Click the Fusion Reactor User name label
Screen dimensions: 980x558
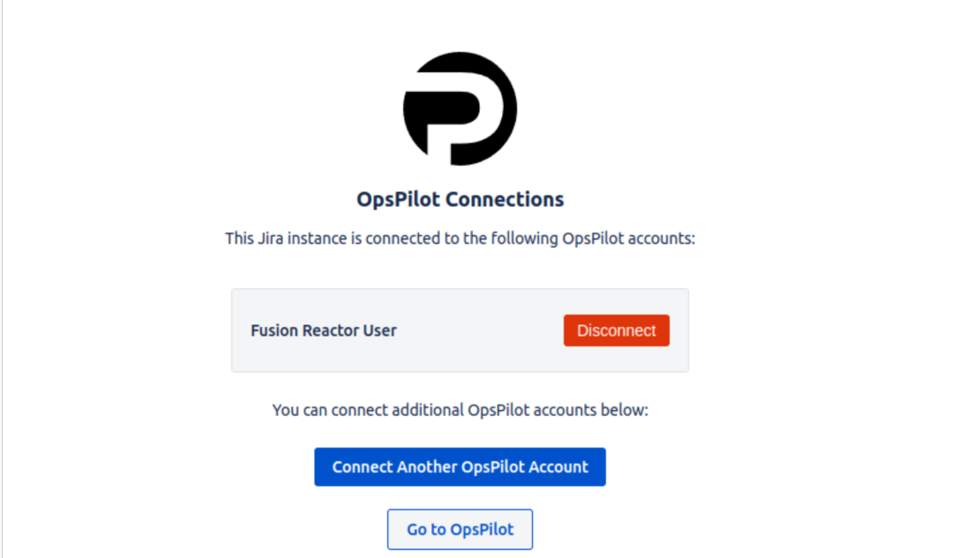click(x=323, y=330)
